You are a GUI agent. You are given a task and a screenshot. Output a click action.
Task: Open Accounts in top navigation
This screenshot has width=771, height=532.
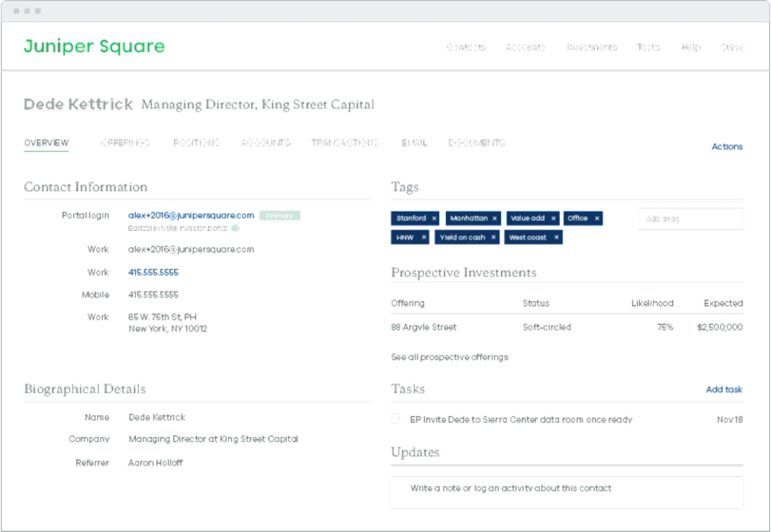pos(526,47)
